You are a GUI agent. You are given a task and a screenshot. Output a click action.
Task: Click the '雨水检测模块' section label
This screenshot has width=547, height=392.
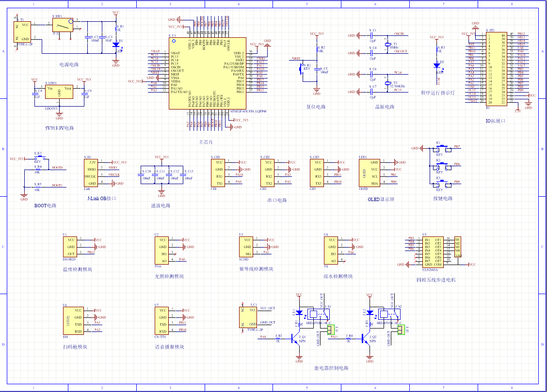click(338, 276)
